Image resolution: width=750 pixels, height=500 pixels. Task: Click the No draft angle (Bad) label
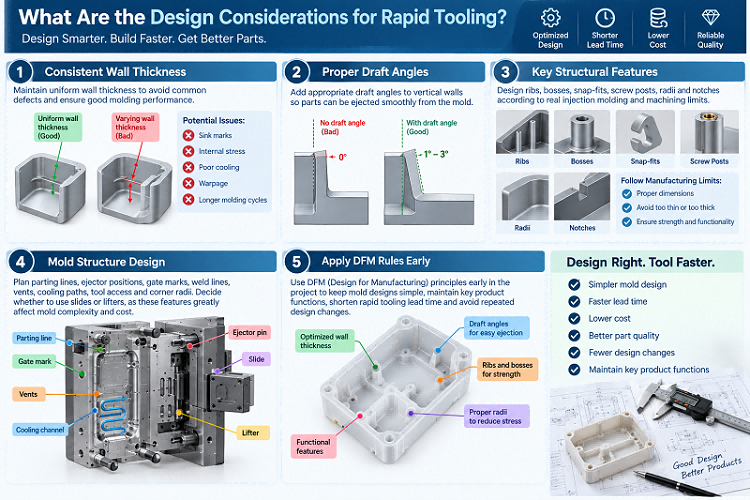[342, 127]
